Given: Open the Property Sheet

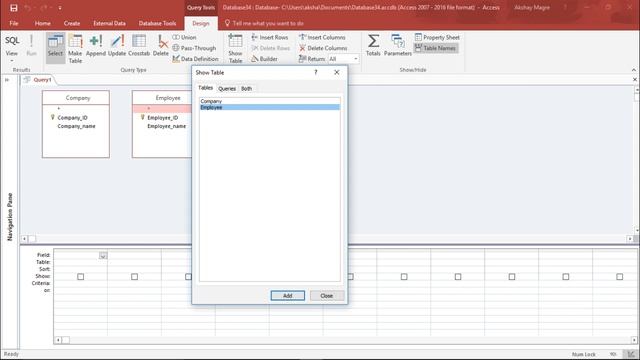Looking at the screenshot, I should click(x=437, y=37).
